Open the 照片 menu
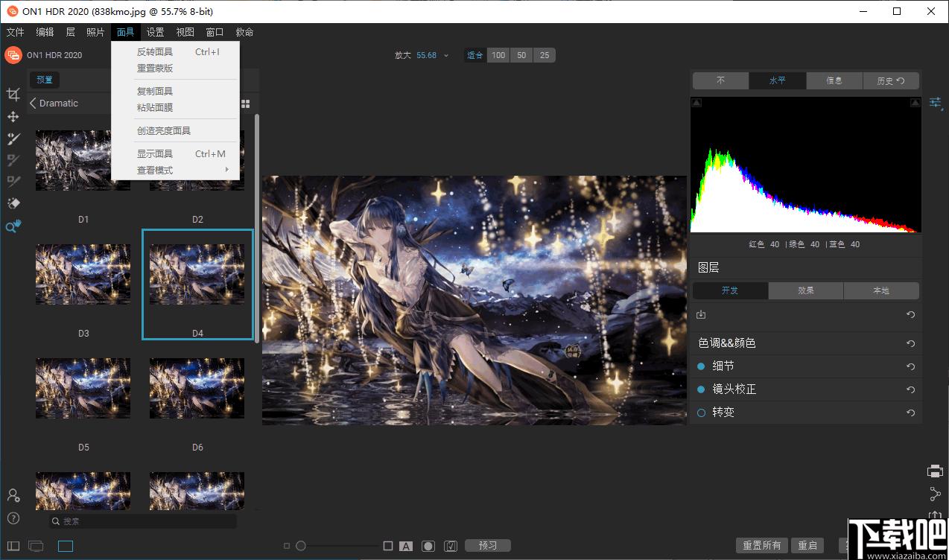The image size is (949, 560). click(x=95, y=32)
